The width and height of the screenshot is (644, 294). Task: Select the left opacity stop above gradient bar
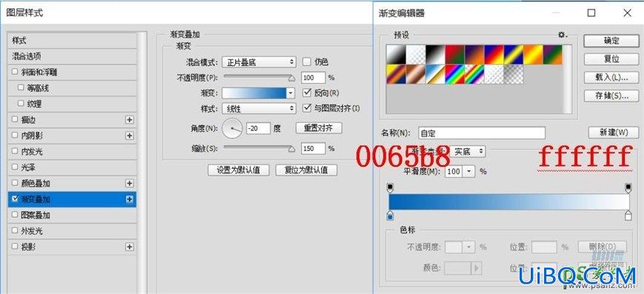coord(390,188)
